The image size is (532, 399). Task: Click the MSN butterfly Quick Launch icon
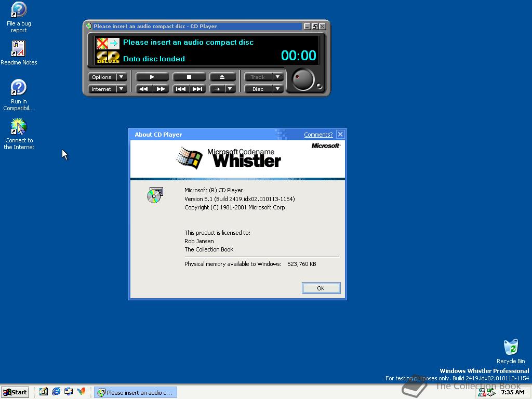tap(81, 392)
